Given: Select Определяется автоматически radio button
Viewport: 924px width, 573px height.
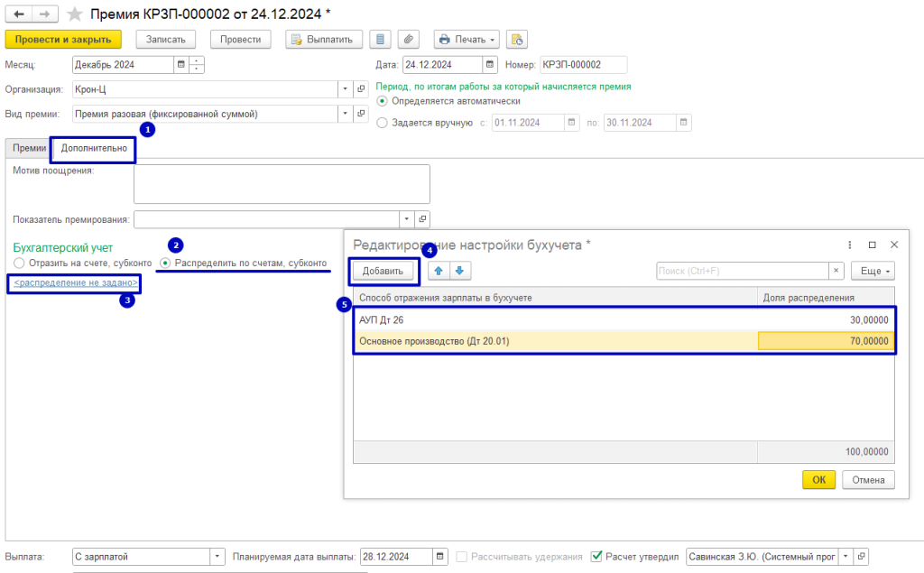Looking at the screenshot, I should pyautogui.click(x=383, y=101).
